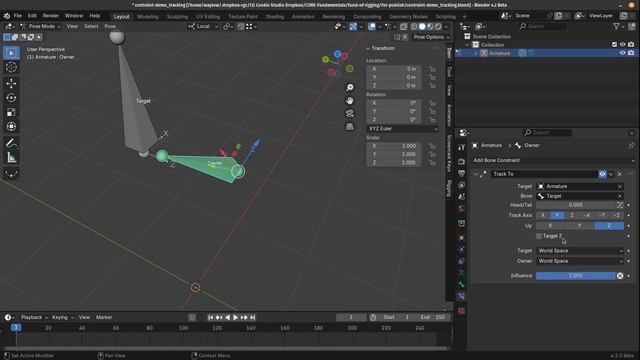Open the Target World Space dropdown
Screen dimensions: 640x360
580,251
